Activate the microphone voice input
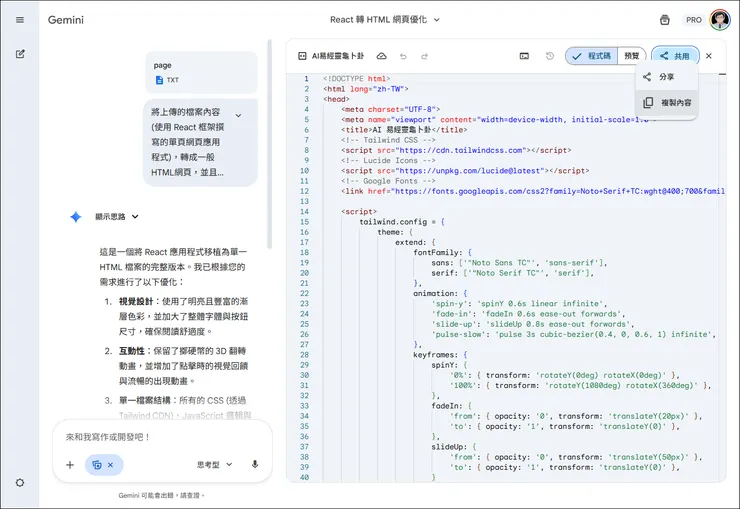 [x=255, y=465]
